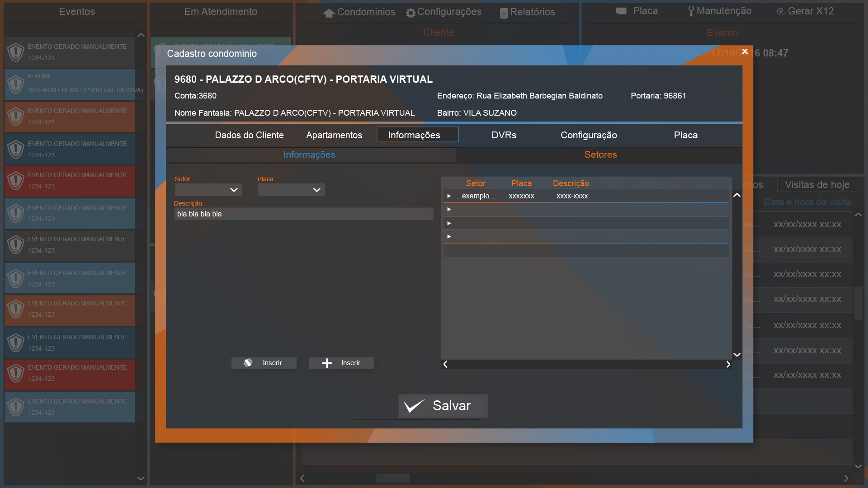Switch to Dados do Cliente tab
Viewport: 868px width, 488px height.
[249, 135]
